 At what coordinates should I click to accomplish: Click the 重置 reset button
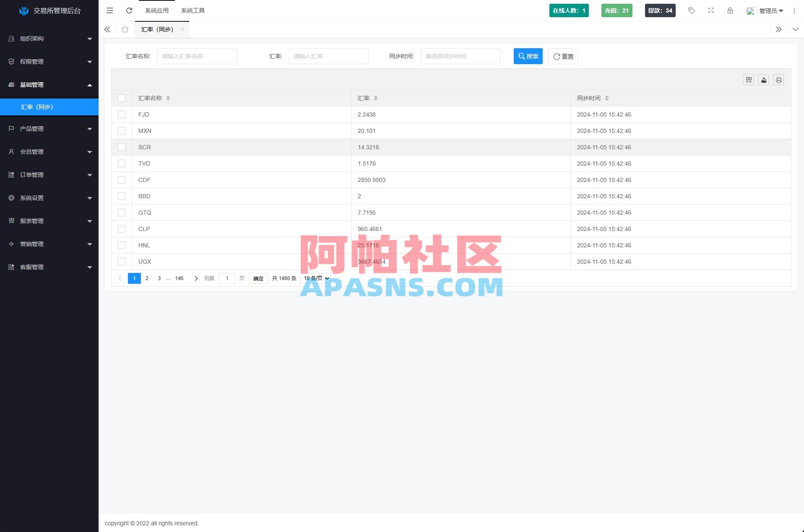pos(562,56)
